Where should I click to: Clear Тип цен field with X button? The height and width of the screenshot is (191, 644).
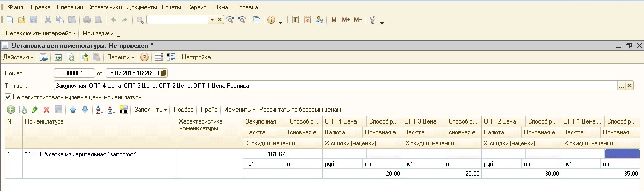click(629, 86)
